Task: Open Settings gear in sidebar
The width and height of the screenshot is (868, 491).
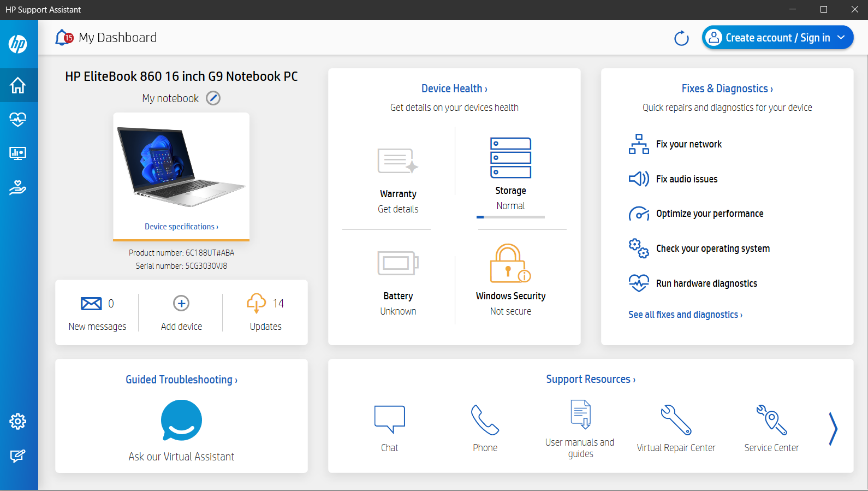Action: [x=18, y=421]
